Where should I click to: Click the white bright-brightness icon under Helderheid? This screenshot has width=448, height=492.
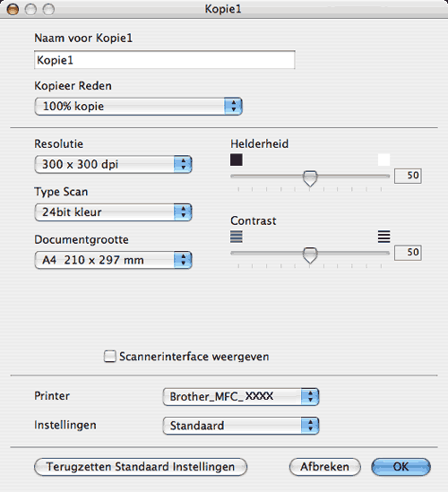click(384, 160)
